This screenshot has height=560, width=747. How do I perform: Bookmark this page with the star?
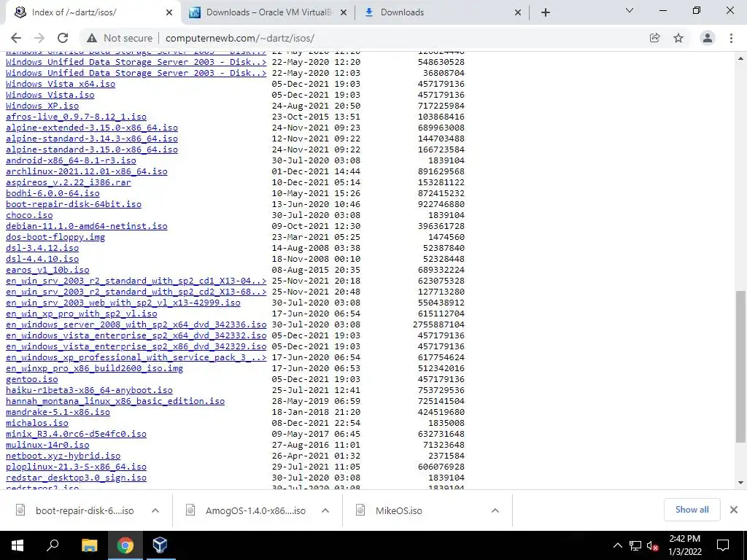(678, 38)
